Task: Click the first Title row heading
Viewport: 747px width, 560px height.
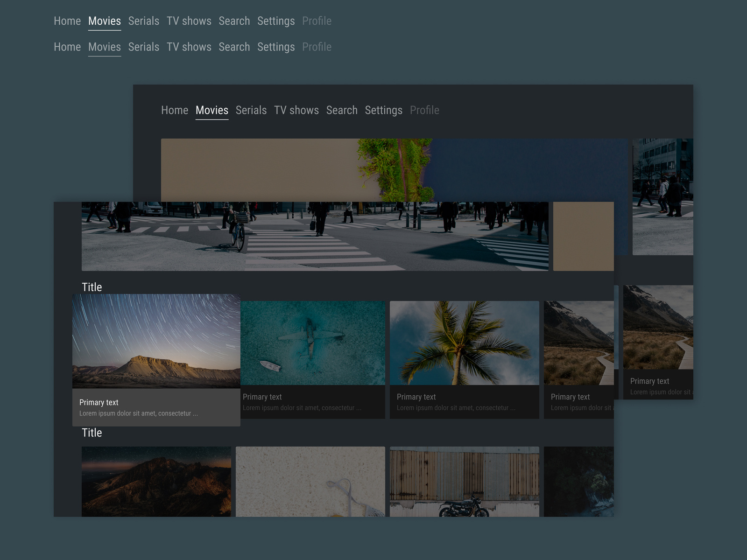Action: (92, 287)
